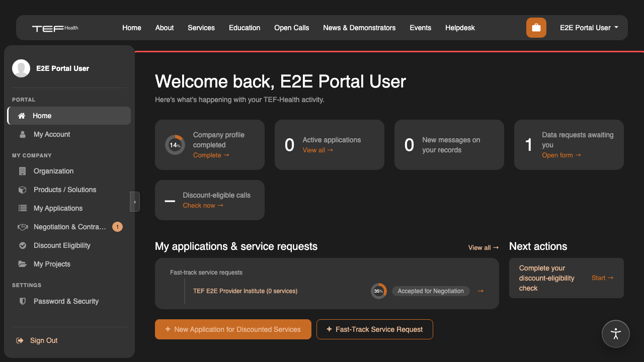The width and height of the screenshot is (644, 362).
Task: Open the E2E Portal User dropdown
Action: pyautogui.click(x=589, y=28)
